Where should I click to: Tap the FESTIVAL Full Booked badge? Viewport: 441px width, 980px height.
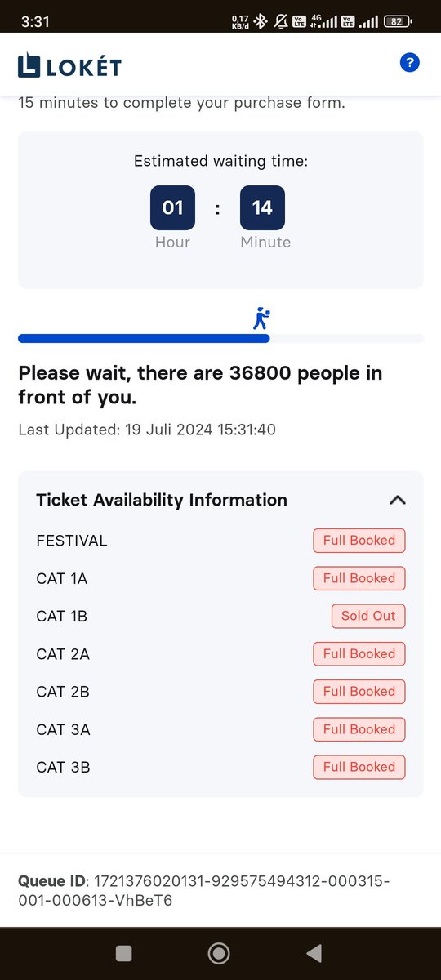click(359, 541)
